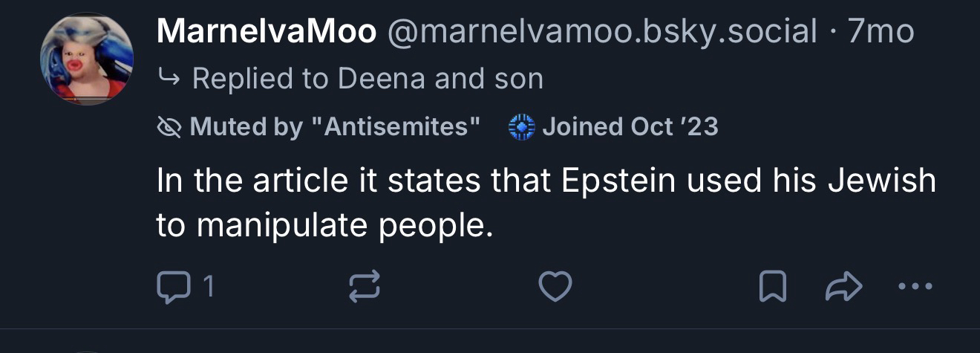Image resolution: width=980 pixels, height=353 pixels.
Task: Click the crossed-out eye muted icon
Action: click(169, 127)
